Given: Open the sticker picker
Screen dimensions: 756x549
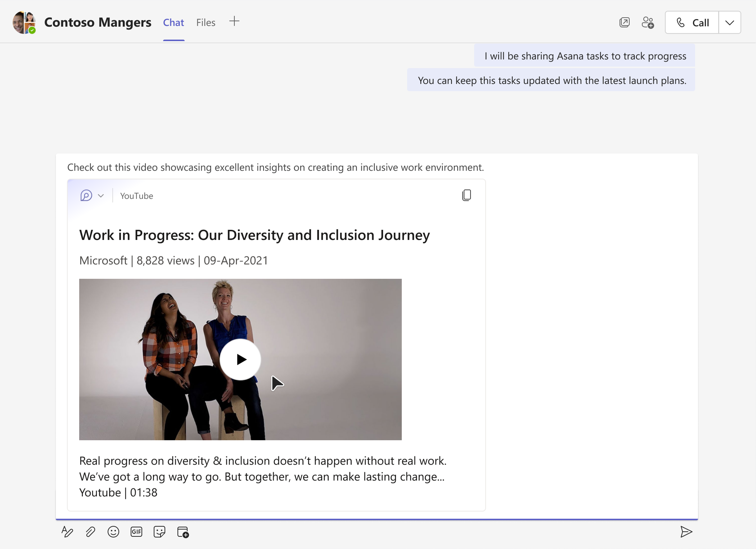Looking at the screenshot, I should click(x=159, y=532).
